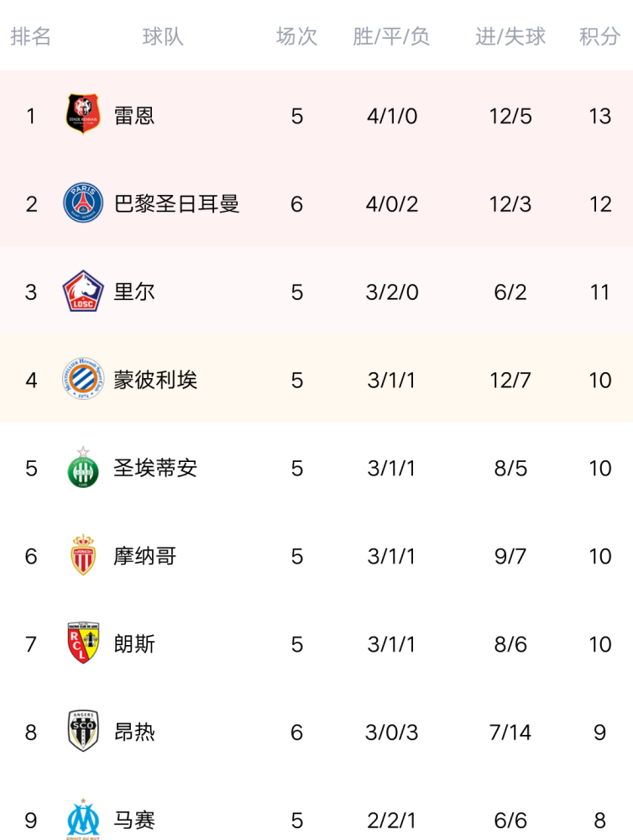Click the Angers SCO crest
Image resolution: width=633 pixels, height=840 pixels.
pos(83,732)
